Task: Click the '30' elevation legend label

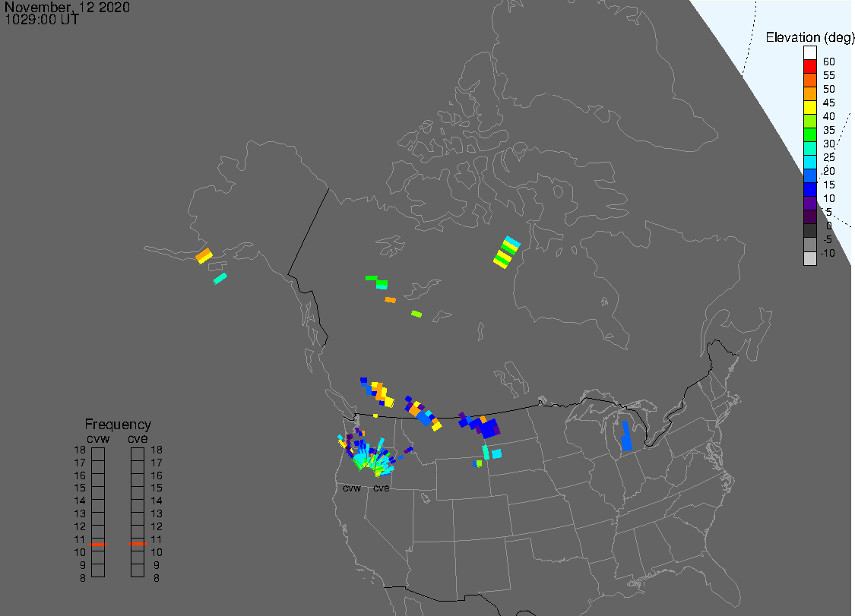Action: point(829,144)
